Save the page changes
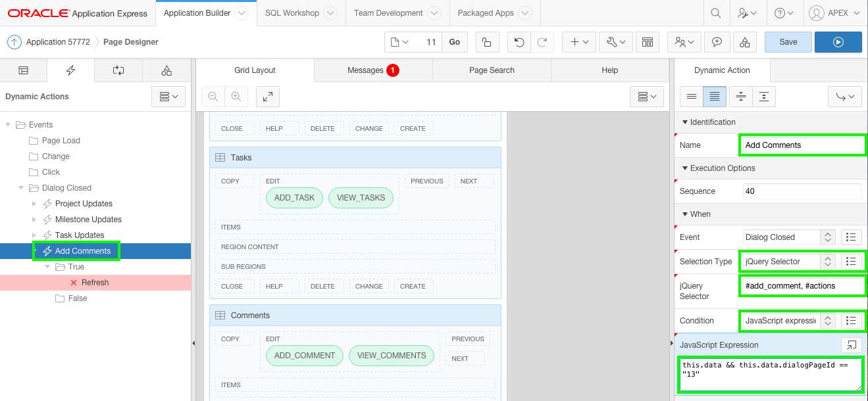This screenshot has width=868, height=401. [788, 41]
